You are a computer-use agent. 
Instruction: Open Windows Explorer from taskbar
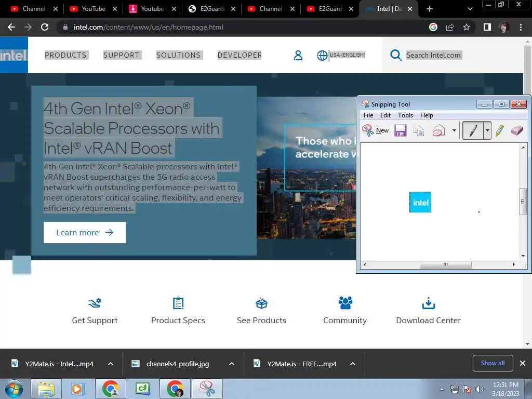click(x=46, y=389)
